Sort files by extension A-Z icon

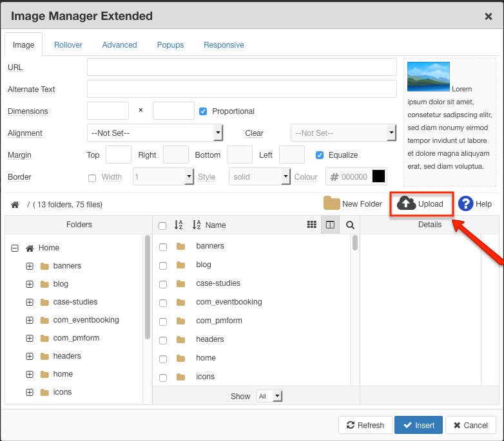pyautogui.click(x=179, y=225)
